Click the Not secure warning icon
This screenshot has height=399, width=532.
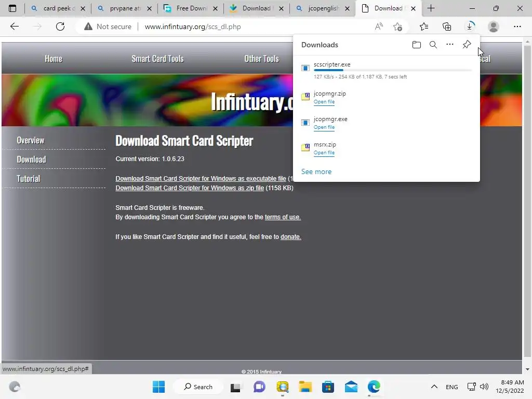88,26
